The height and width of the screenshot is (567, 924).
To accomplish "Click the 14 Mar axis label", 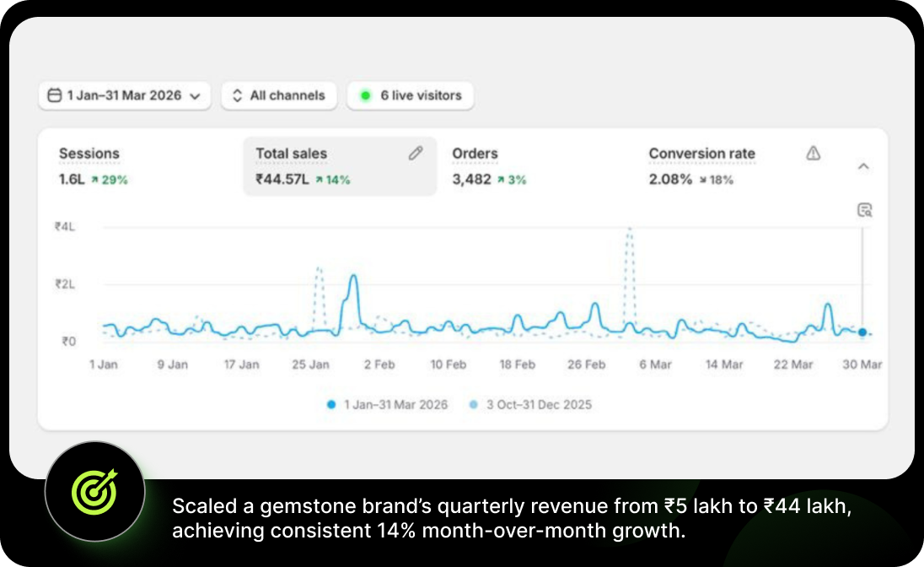I will coord(724,364).
